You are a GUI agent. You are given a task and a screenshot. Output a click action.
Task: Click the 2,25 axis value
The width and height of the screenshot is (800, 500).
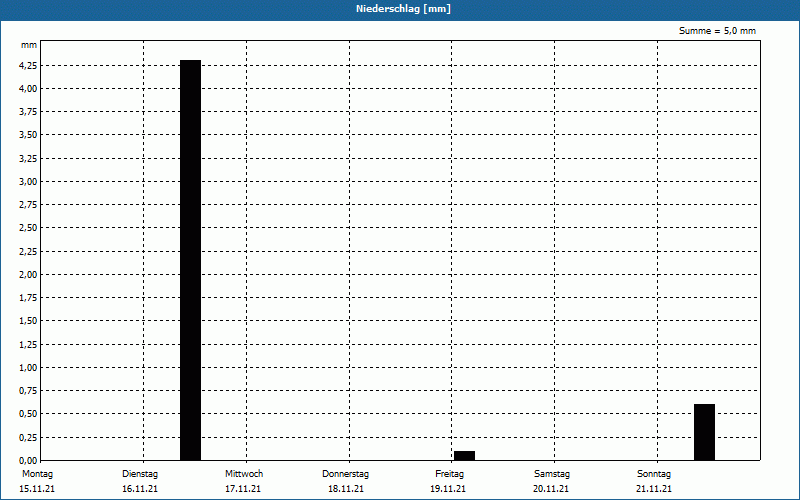(28, 252)
